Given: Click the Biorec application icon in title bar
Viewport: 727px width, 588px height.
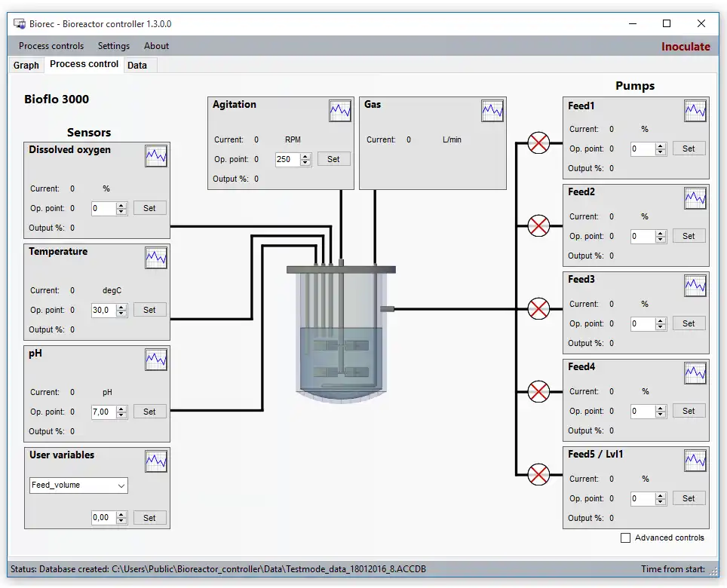Looking at the screenshot, I should pos(19,23).
